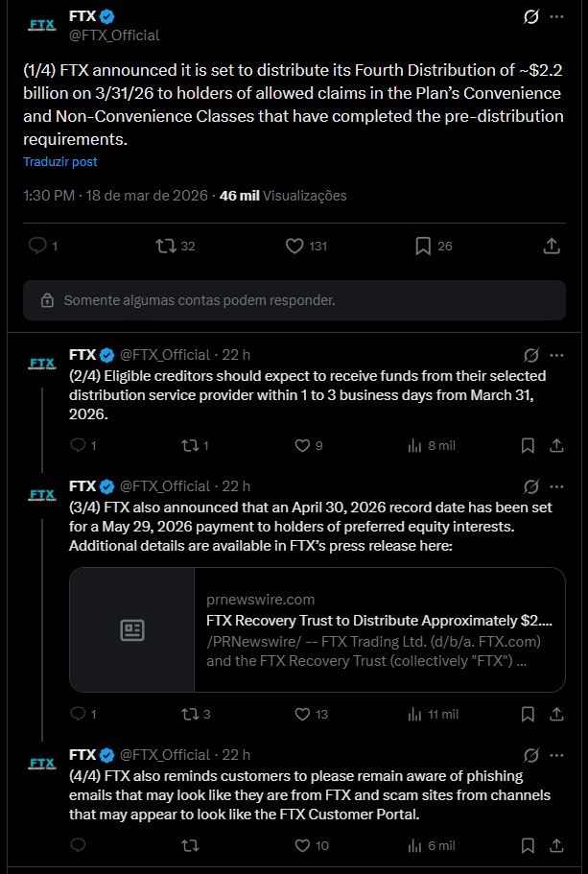Share the (2/4) eligible creditors reply
Image resolution: width=588 pixels, height=874 pixels.
point(556,445)
